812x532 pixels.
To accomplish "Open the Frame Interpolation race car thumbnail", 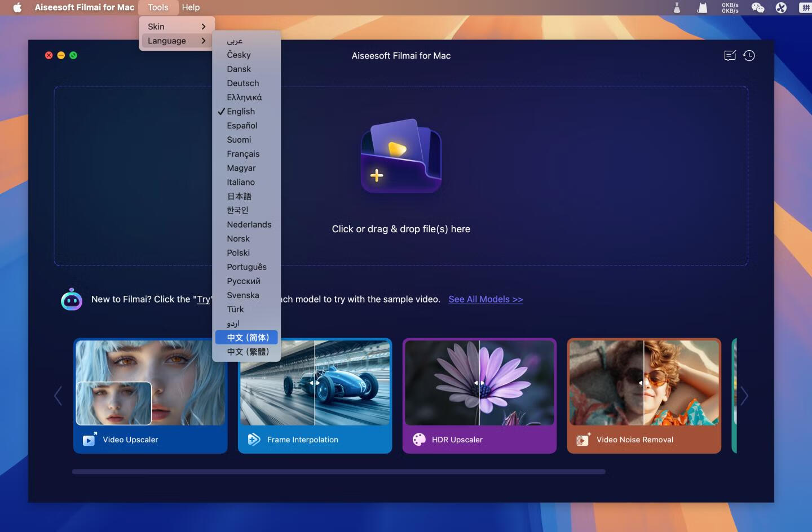I will [315, 383].
